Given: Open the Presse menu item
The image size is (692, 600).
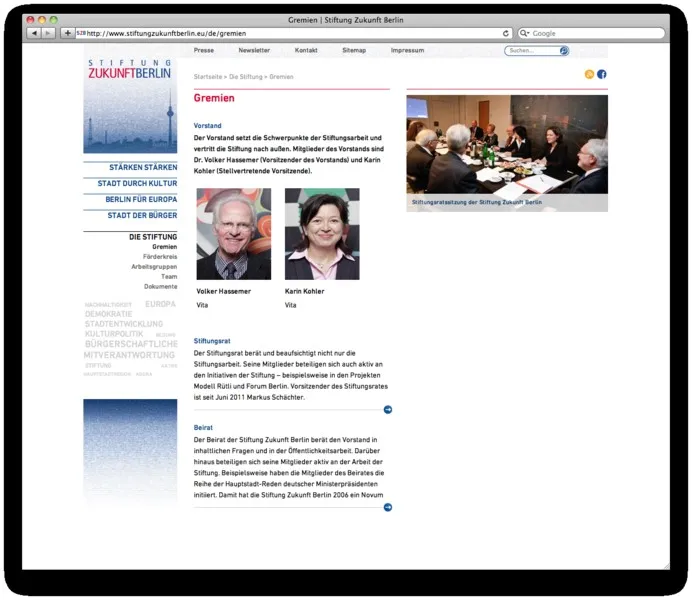Looking at the screenshot, I should click(x=204, y=50).
